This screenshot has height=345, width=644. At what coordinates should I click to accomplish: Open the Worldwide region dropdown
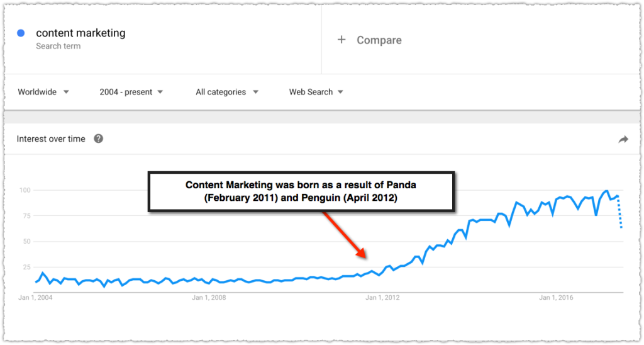(x=43, y=92)
